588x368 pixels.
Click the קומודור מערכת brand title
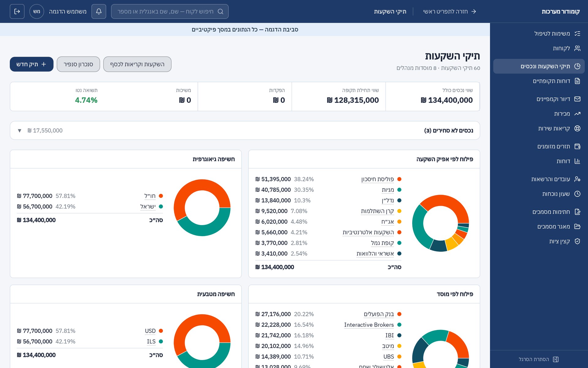560,11
